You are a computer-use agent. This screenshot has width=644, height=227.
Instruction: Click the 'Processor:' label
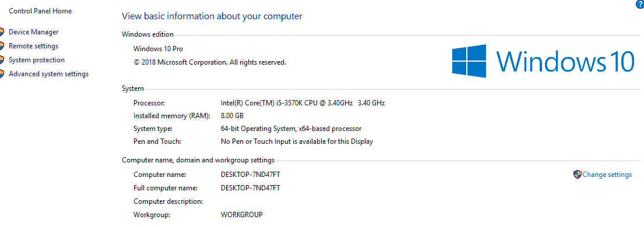pos(149,103)
